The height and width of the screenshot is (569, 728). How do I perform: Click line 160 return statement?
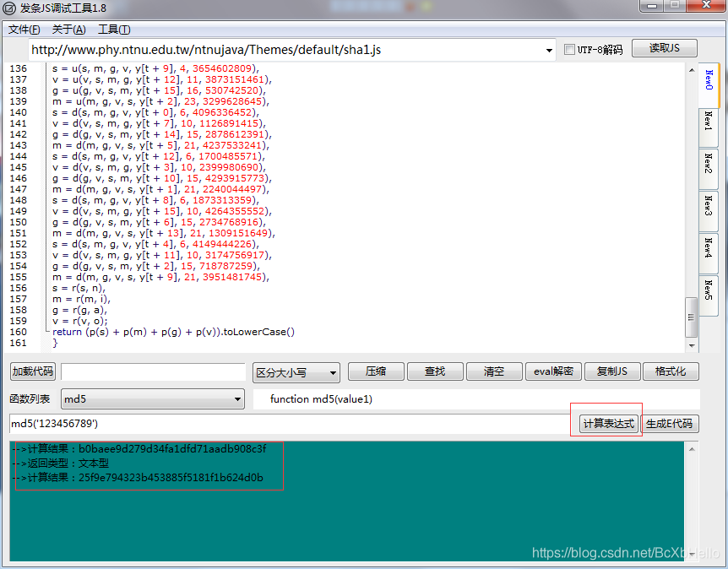(x=174, y=333)
